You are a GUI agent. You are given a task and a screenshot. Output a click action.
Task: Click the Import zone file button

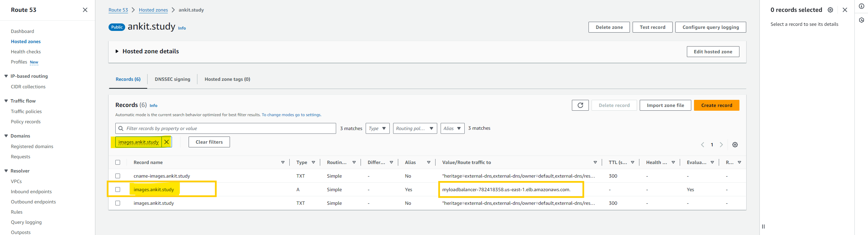(x=665, y=105)
